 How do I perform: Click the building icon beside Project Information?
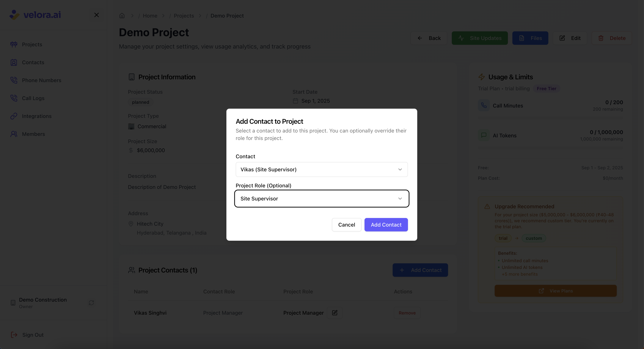[x=131, y=77]
